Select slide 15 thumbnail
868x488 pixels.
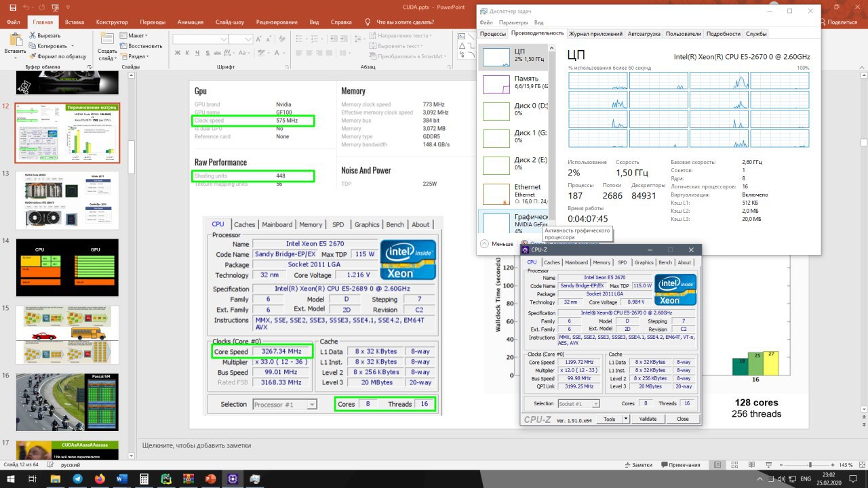pos(67,335)
